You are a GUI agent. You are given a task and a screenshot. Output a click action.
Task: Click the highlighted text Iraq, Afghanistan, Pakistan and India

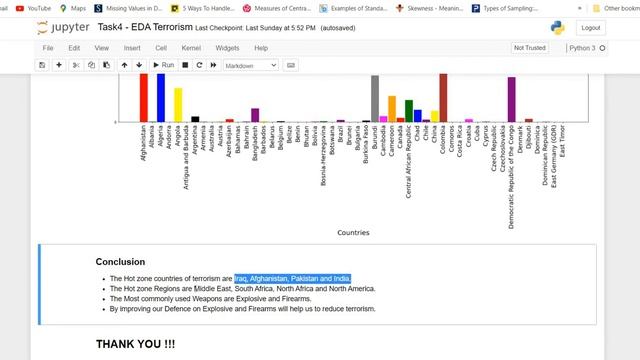(x=293, y=279)
